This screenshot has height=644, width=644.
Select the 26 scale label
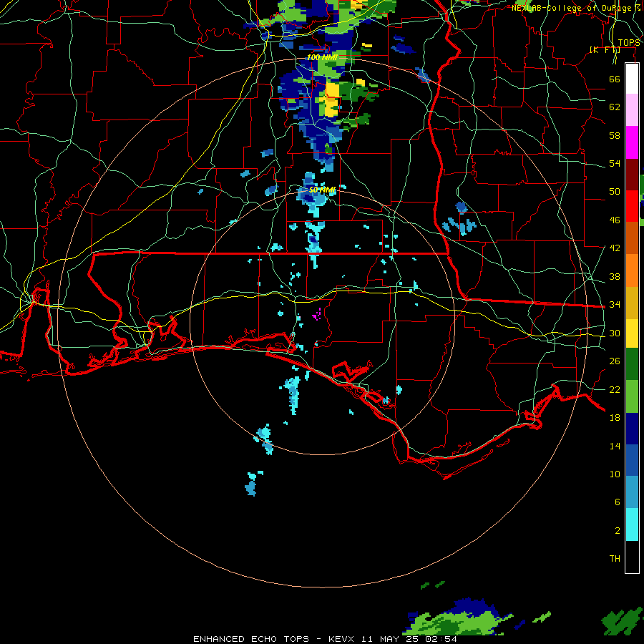point(615,361)
